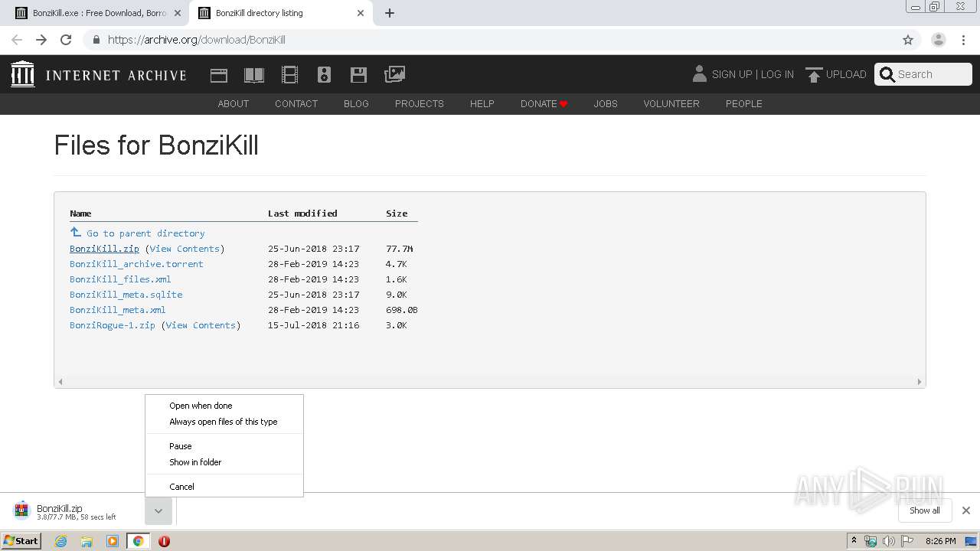Open the Chrome three-dot menu
The width and height of the screenshot is (980, 551).
point(964,40)
